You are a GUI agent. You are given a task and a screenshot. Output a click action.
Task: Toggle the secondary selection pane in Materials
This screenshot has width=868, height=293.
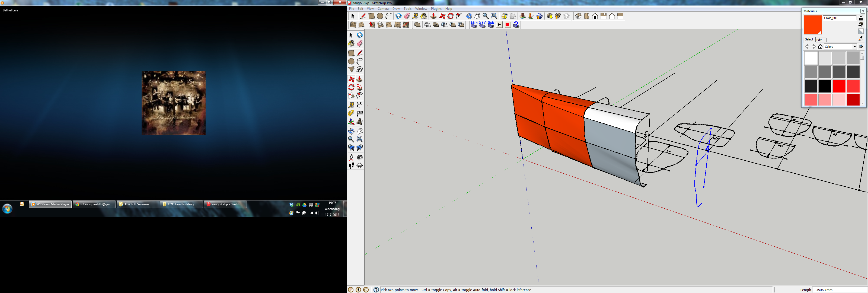(x=861, y=18)
